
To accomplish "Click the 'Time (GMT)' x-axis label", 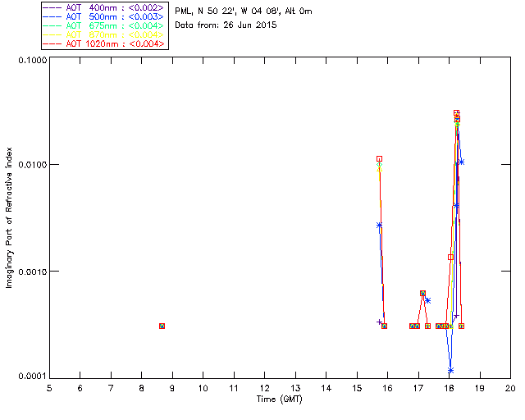I will pos(280,398).
